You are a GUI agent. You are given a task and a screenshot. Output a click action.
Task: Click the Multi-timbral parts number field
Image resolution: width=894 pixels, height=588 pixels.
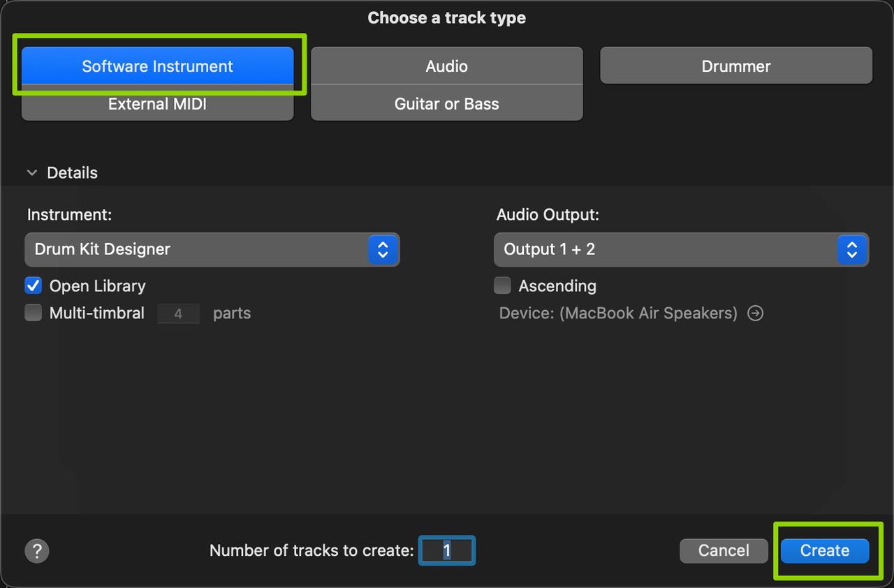click(178, 314)
